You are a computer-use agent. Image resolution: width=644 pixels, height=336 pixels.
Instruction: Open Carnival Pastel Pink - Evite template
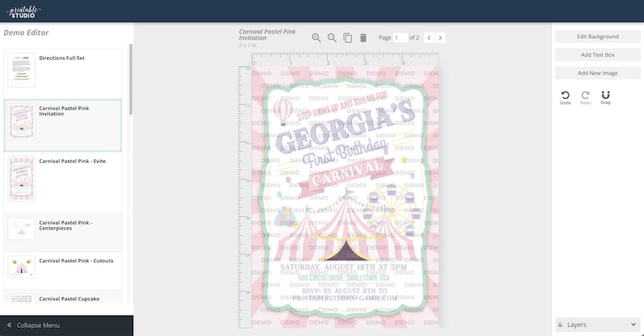(62, 183)
